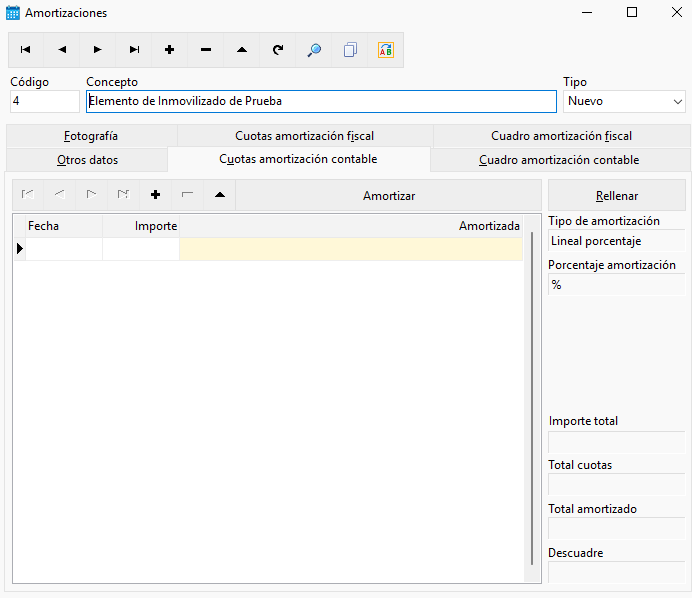The image size is (692, 598).
Task: Click the Concepto text field
Action: pos(321,102)
